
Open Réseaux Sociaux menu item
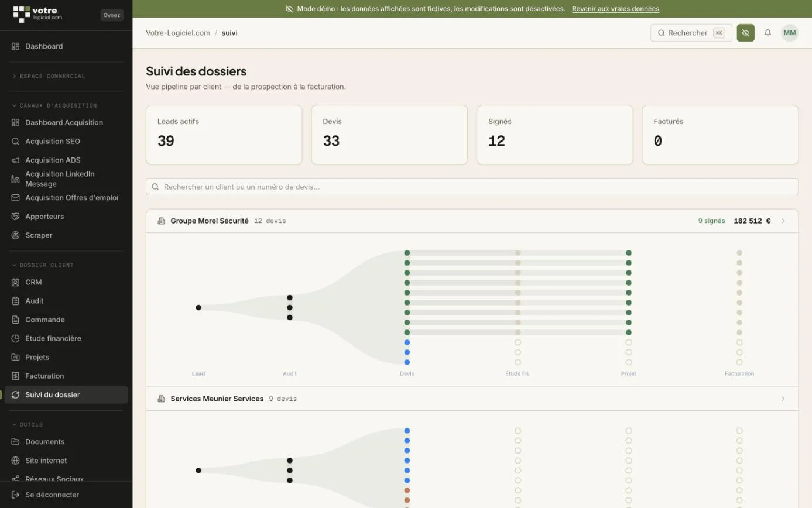[66, 478]
